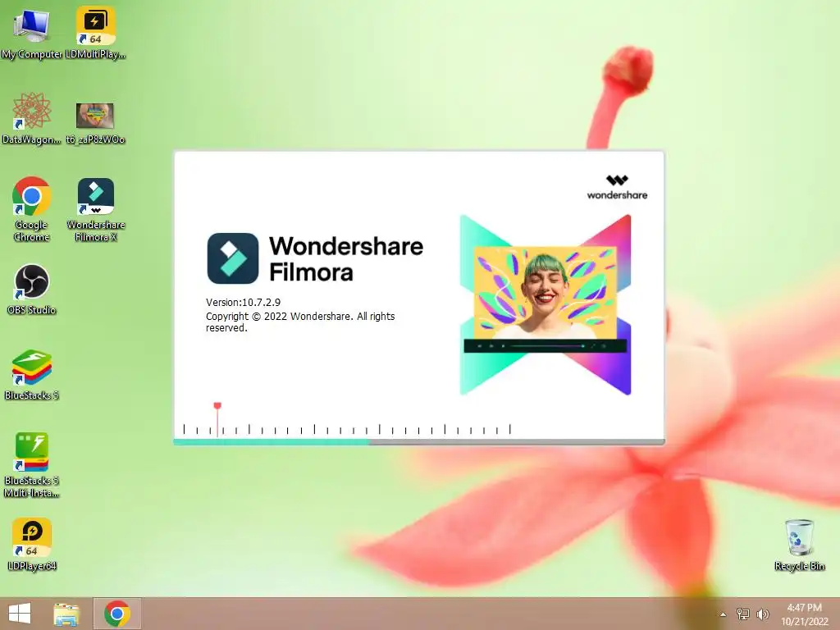Open the network status tray icon

tap(743, 614)
